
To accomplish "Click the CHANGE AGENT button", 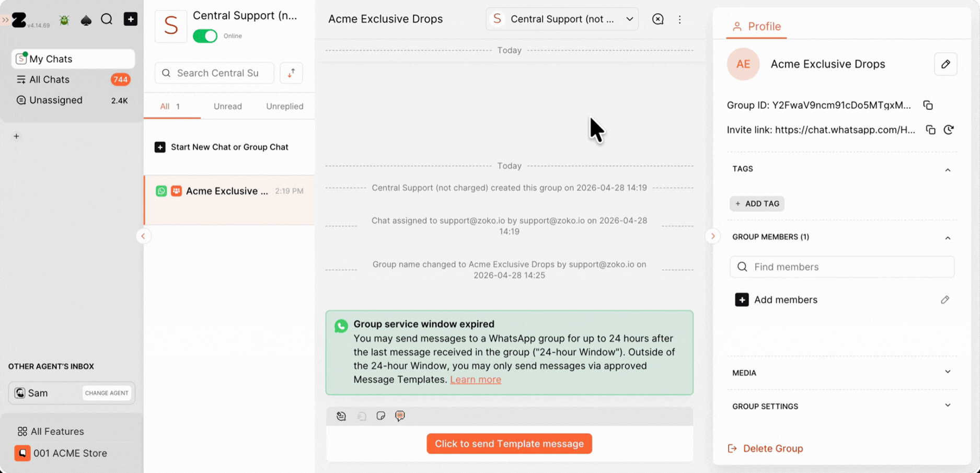I will point(107,393).
